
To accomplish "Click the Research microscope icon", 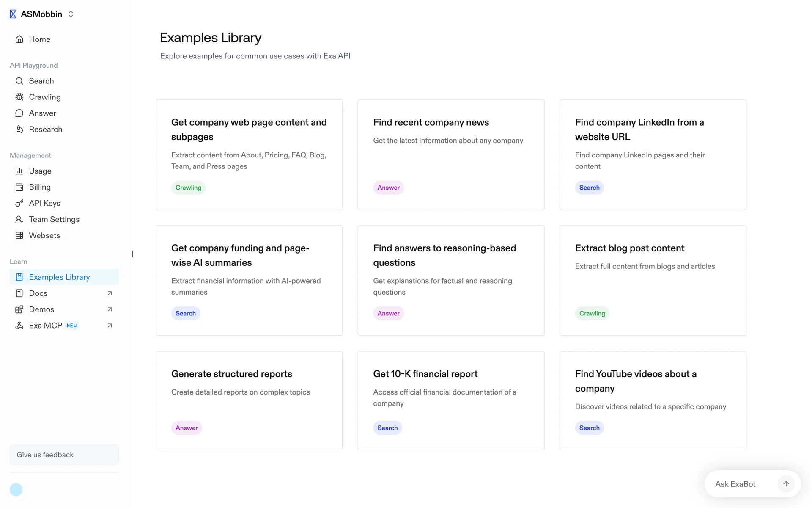I will (x=19, y=129).
